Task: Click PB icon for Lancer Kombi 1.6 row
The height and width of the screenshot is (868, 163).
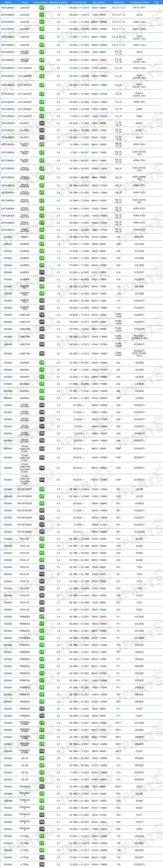Action: click(42, 52)
